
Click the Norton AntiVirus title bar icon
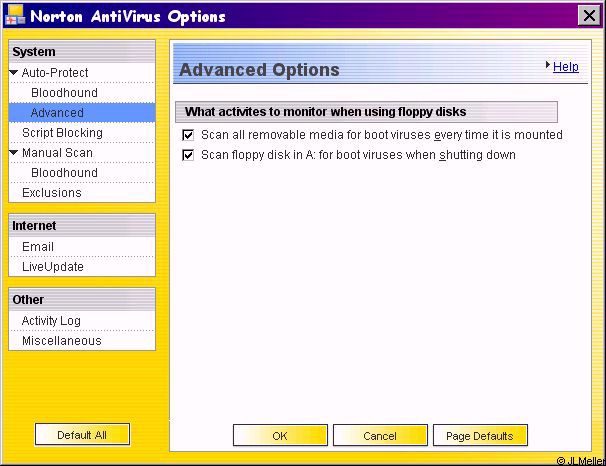coord(15,15)
